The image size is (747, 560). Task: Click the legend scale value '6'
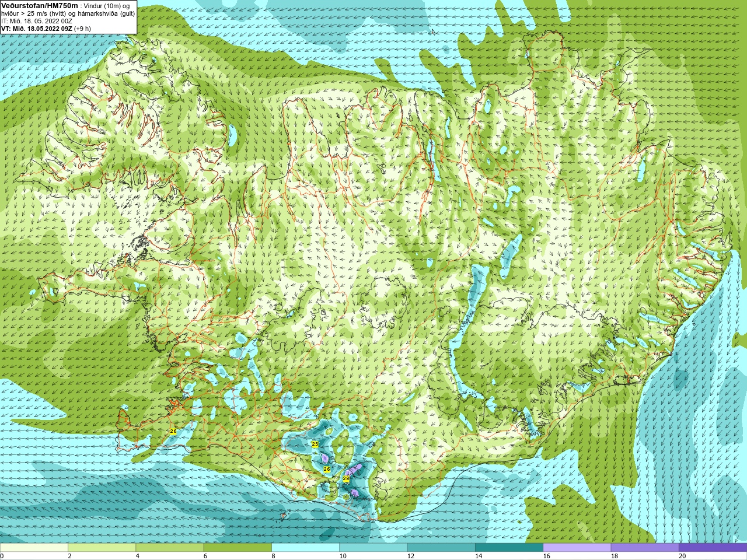205,556
